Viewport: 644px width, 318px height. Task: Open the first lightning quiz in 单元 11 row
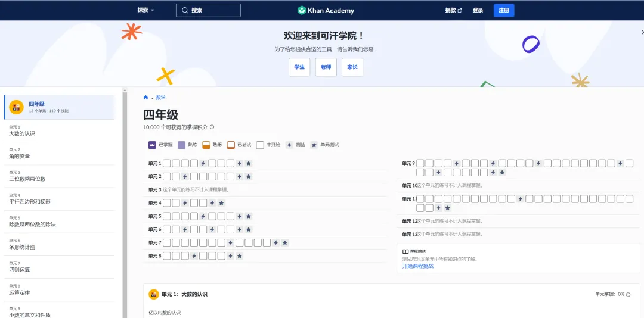click(520, 199)
